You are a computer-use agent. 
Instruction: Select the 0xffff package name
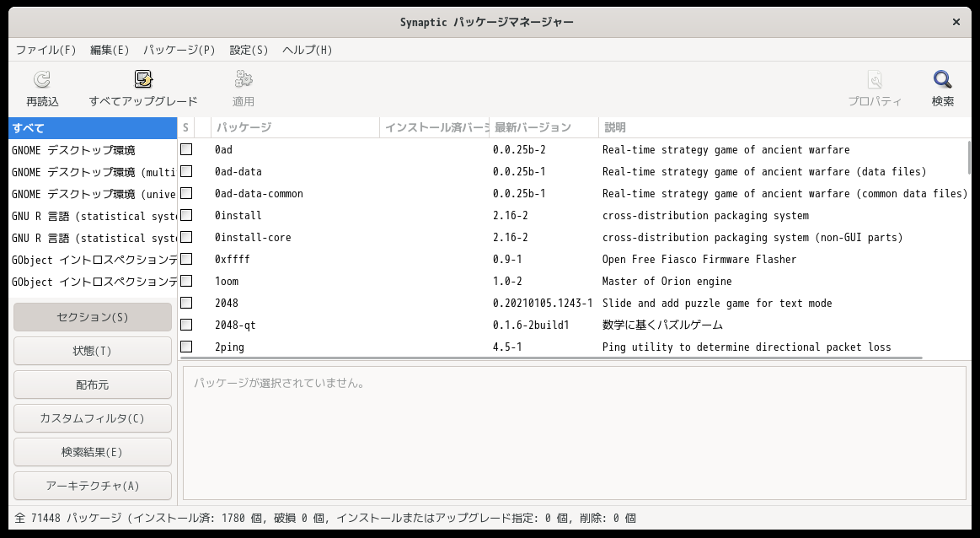(232, 259)
